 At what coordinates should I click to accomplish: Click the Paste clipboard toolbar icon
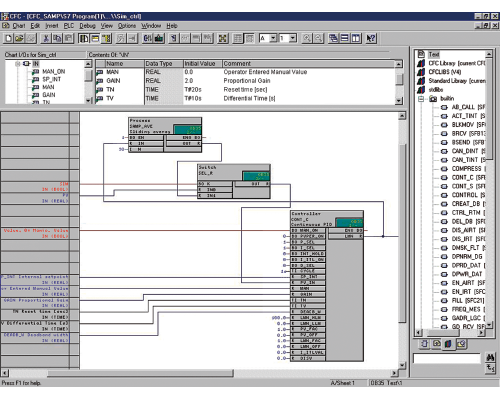tap(68, 38)
